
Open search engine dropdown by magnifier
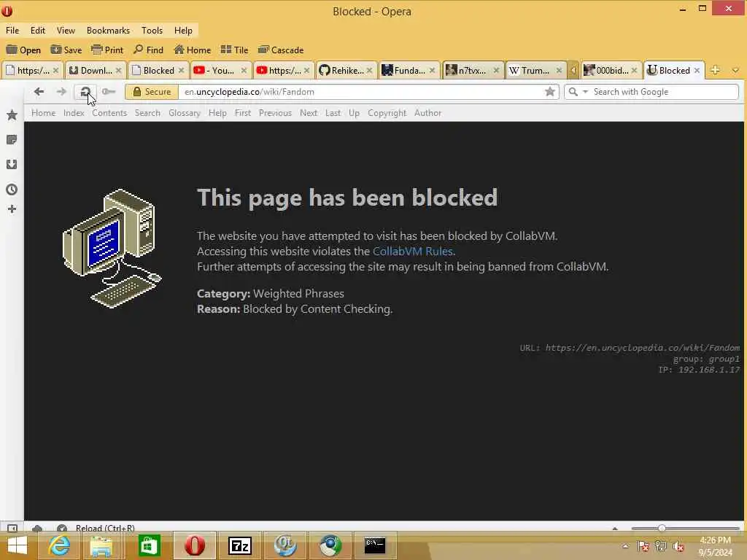click(578, 91)
